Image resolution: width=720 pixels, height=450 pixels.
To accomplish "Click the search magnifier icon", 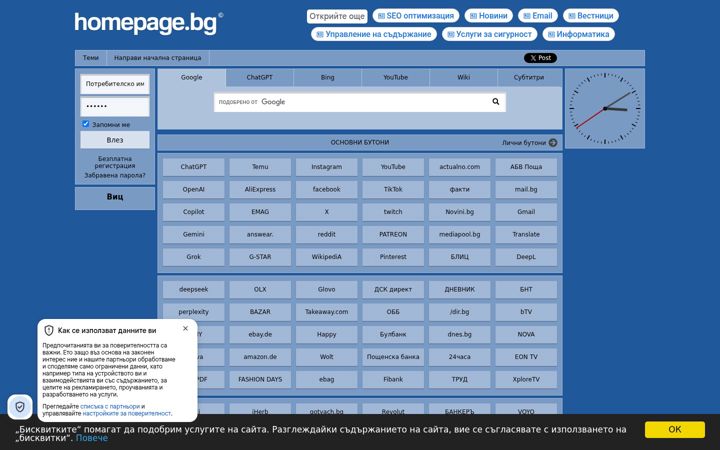I will point(495,101).
